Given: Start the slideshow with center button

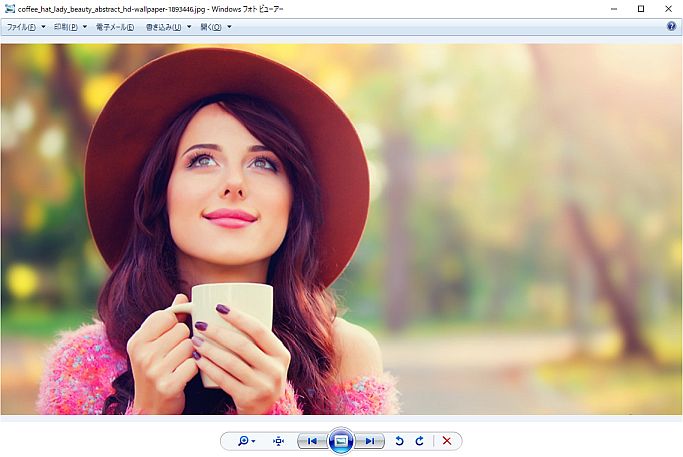Looking at the screenshot, I should click(x=341, y=441).
